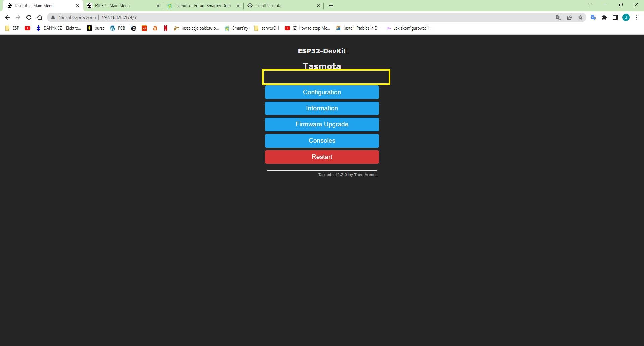Bookmark this page with the star icon
Image resolution: width=644 pixels, height=346 pixels.
580,17
